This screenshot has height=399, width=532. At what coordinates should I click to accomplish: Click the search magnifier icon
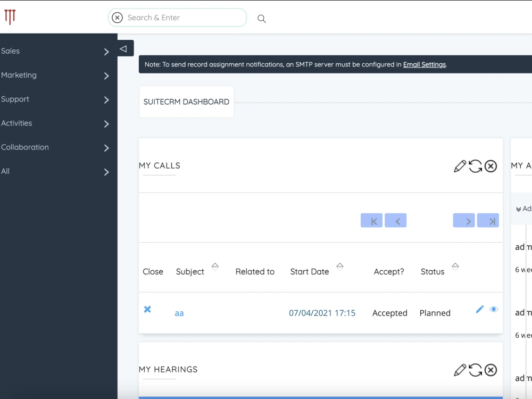261,18
